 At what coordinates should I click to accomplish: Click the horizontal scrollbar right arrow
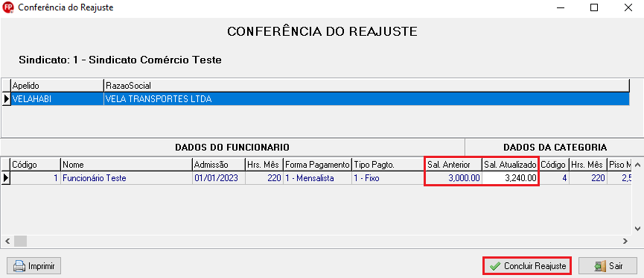coord(625,241)
